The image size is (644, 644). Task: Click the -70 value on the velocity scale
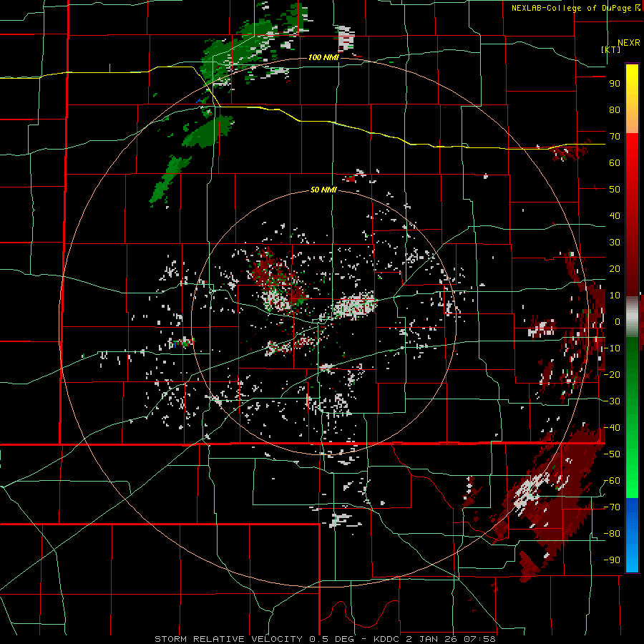[612, 507]
